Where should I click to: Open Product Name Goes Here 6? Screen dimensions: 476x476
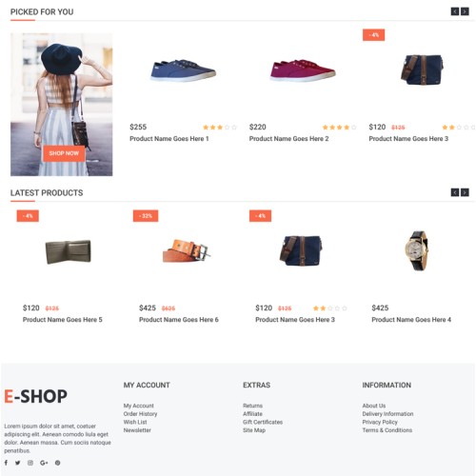[x=179, y=320]
